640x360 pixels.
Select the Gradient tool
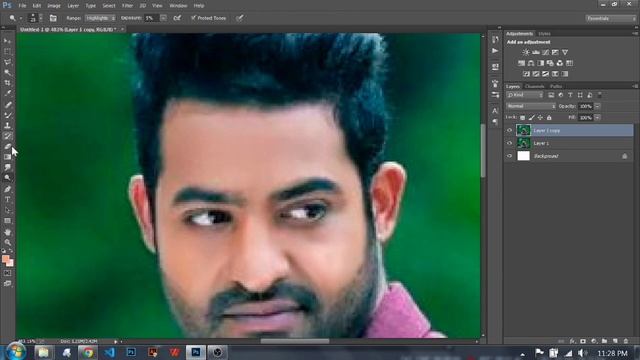pyautogui.click(x=7, y=157)
